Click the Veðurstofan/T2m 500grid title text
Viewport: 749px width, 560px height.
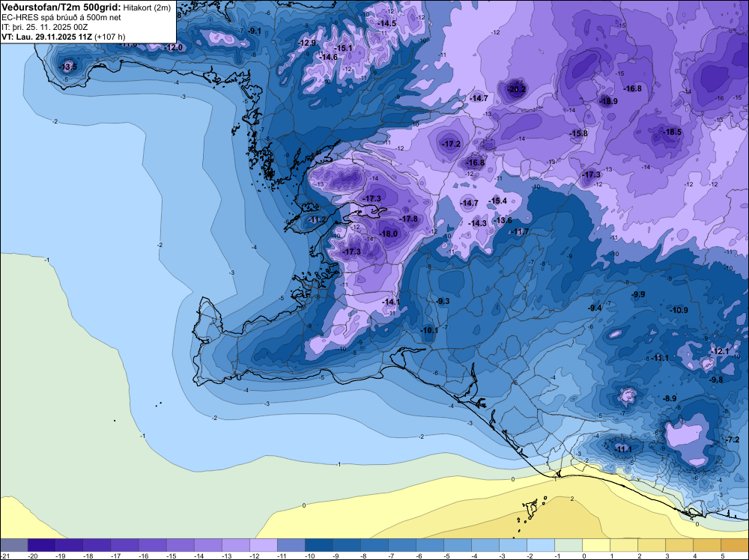coord(61,7)
